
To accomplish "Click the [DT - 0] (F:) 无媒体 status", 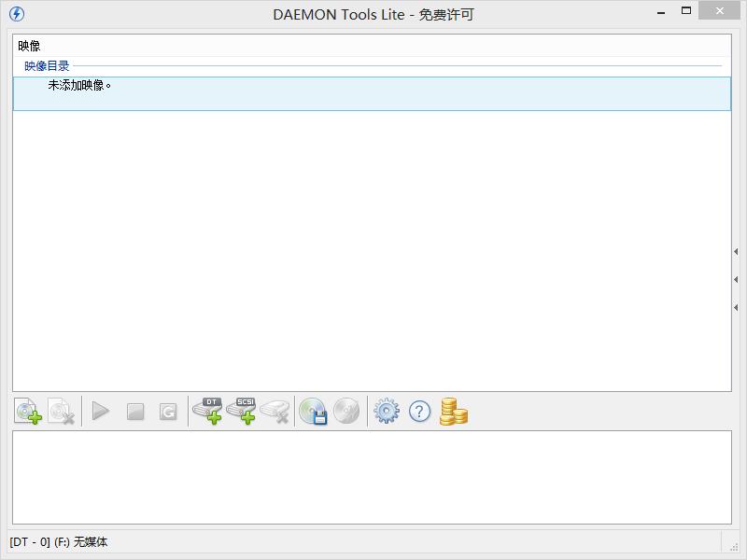I will pos(59,542).
